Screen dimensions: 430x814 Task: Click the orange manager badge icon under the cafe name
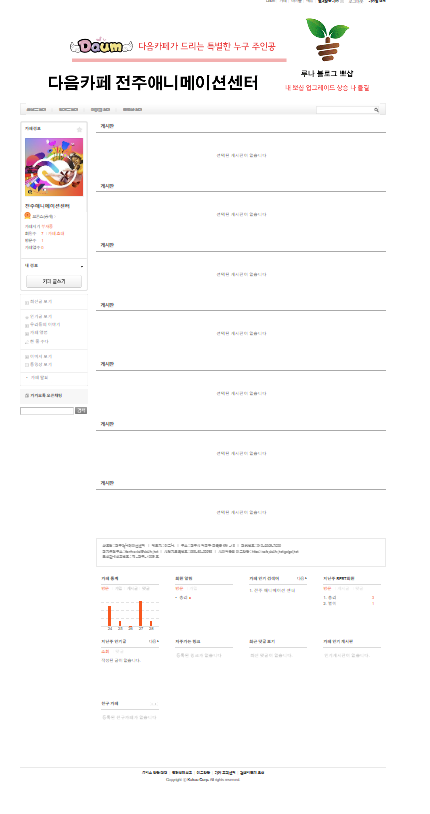28,215
